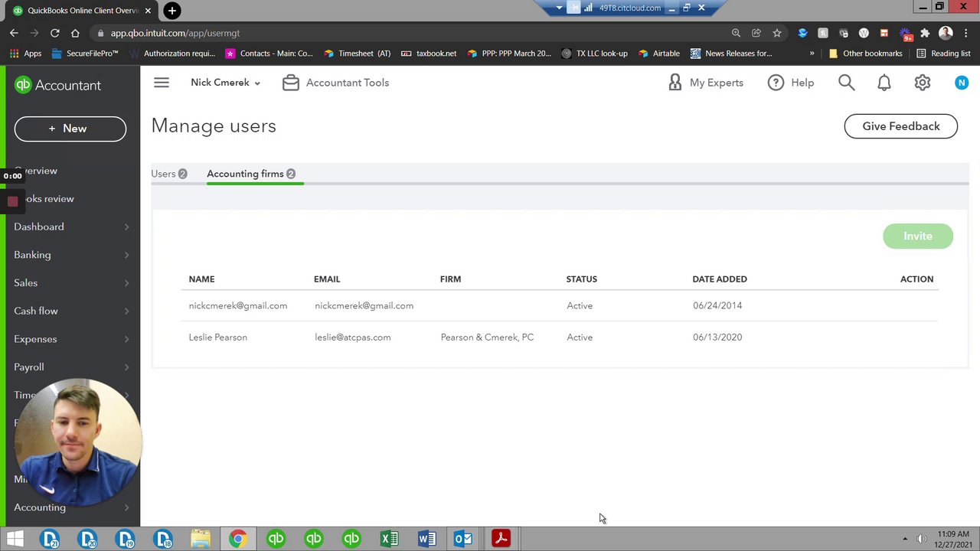Open the Help question mark icon
The height and width of the screenshot is (551, 980).
pos(776,83)
